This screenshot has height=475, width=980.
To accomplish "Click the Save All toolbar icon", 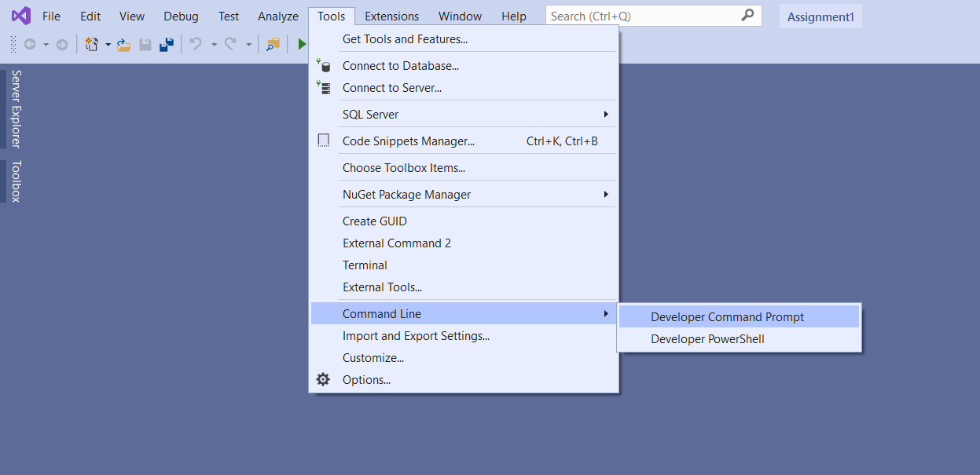I will [x=166, y=45].
